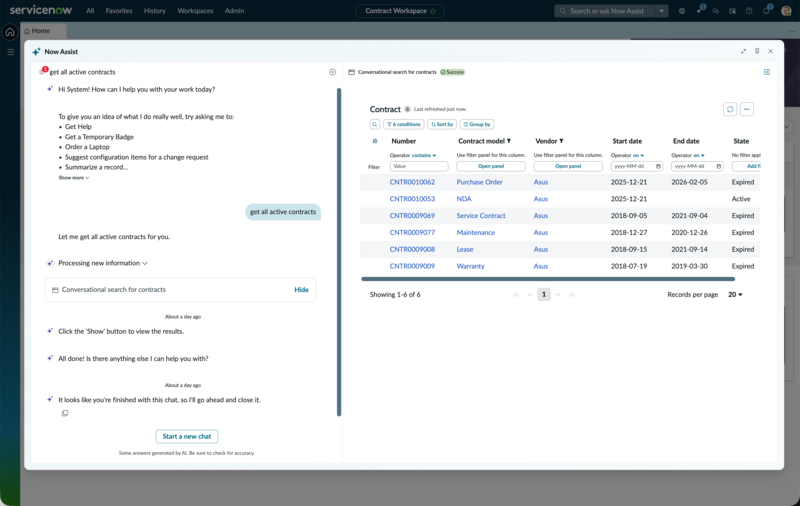Pin the Now Assist panel

pyautogui.click(x=757, y=51)
